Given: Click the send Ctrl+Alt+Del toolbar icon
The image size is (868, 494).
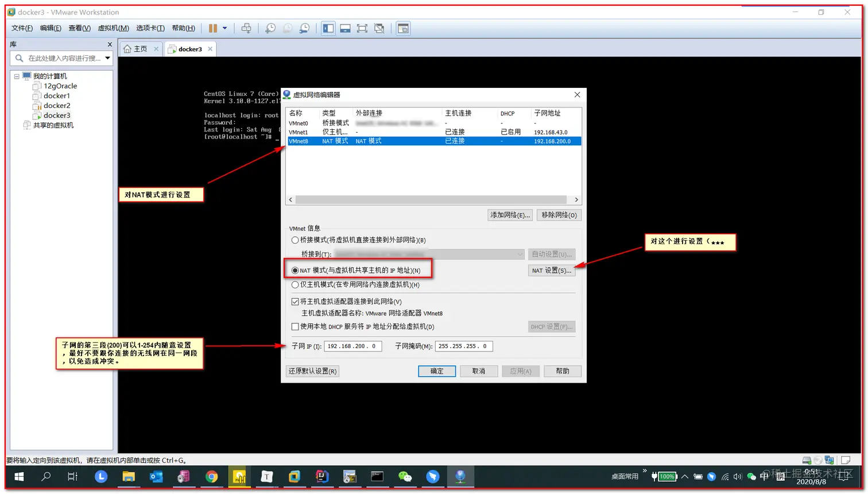Looking at the screenshot, I should pos(246,28).
